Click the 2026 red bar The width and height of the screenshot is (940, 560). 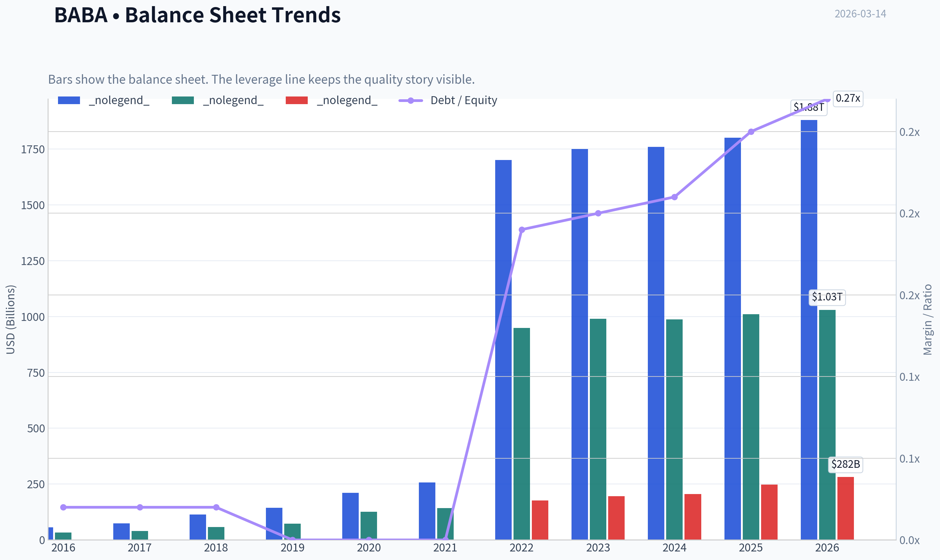[846, 508]
